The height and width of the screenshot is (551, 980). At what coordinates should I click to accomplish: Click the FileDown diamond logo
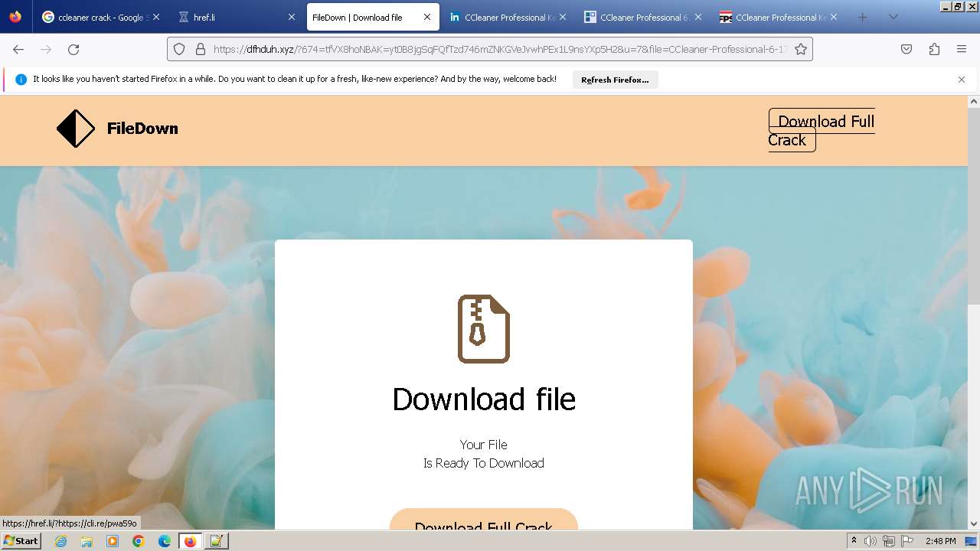pos(76,129)
